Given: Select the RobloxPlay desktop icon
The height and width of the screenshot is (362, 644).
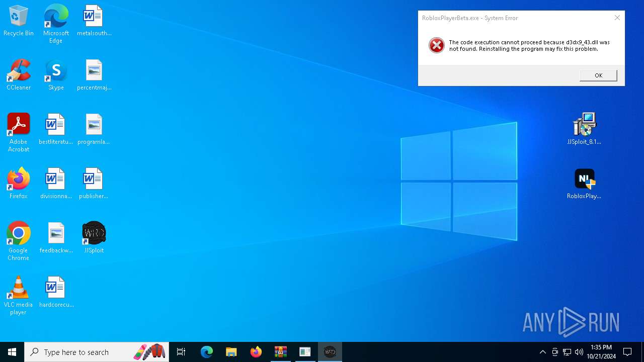Looking at the screenshot, I should point(584,184).
